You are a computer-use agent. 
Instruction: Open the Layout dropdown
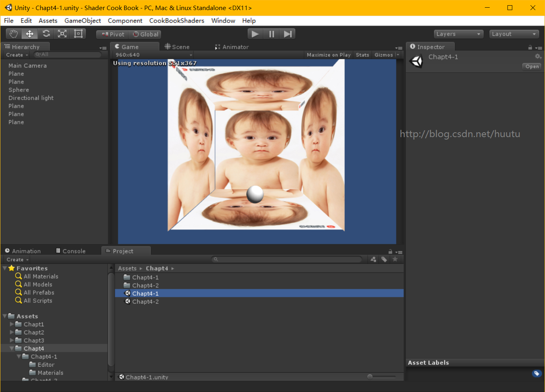tap(514, 34)
